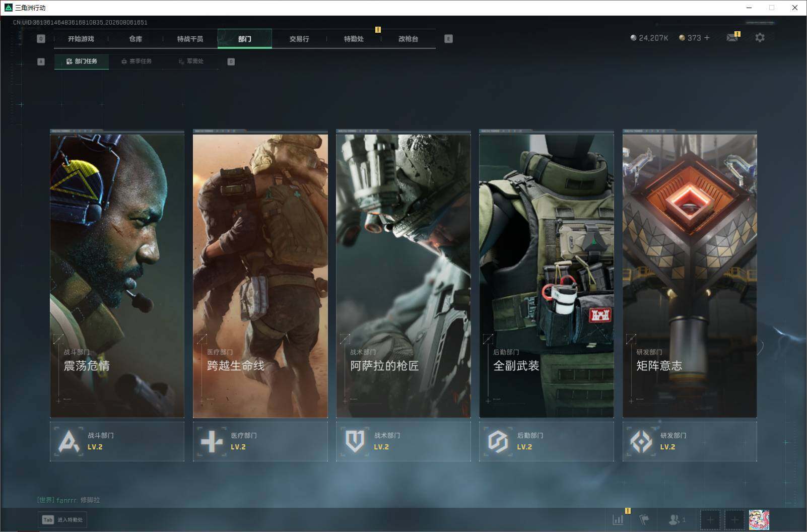Switch to the 特勤处 tab
This screenshot has height=532, width=807.
(354, 39)
